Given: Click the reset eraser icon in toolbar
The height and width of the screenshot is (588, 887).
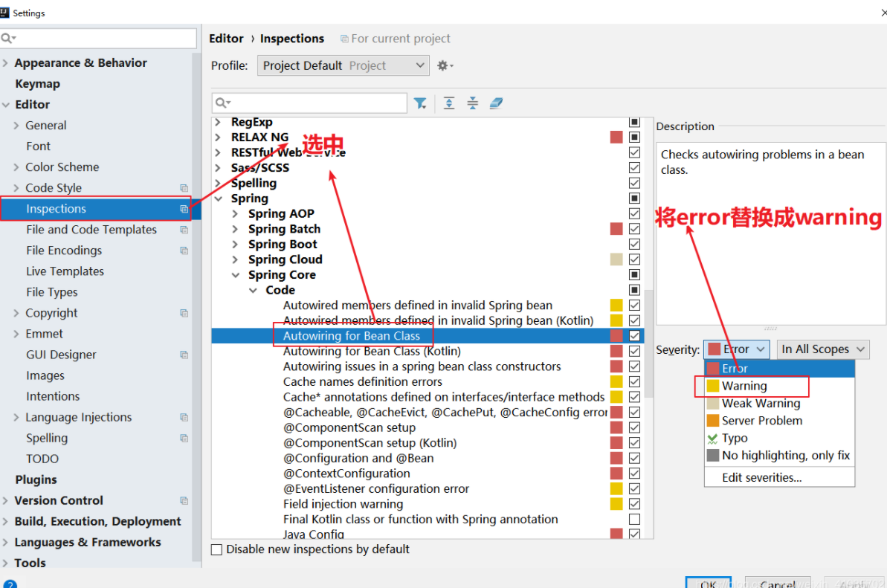Looking at the screenshot, I should [496, 103].
